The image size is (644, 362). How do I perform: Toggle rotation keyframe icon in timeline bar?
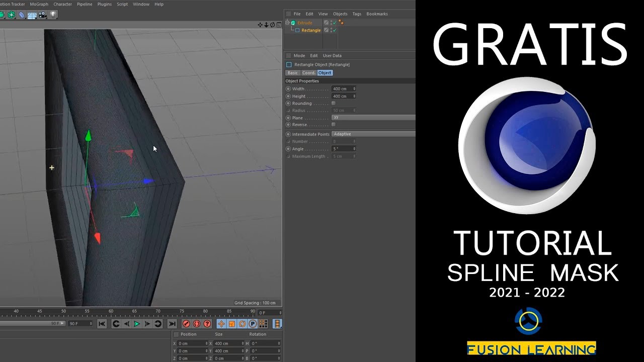pos(242,324)
